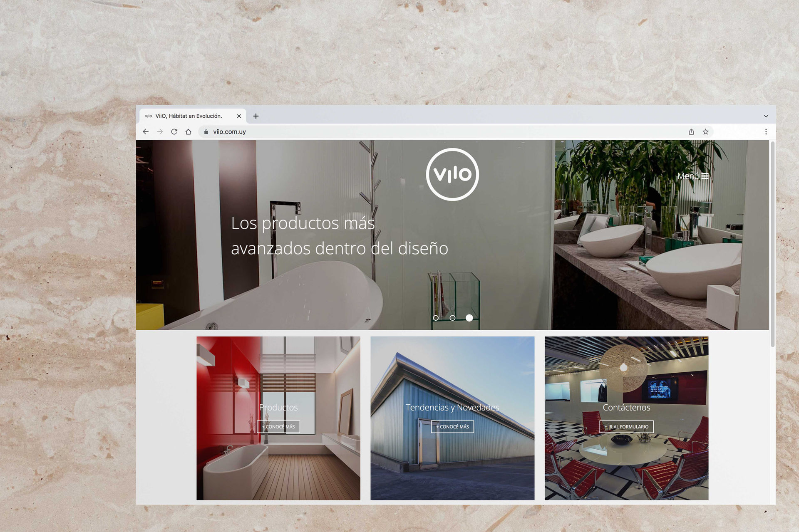The width and height of the screenshot is (799, 532).
Task: Click the browser forward arrow
Action: point(160,132)
